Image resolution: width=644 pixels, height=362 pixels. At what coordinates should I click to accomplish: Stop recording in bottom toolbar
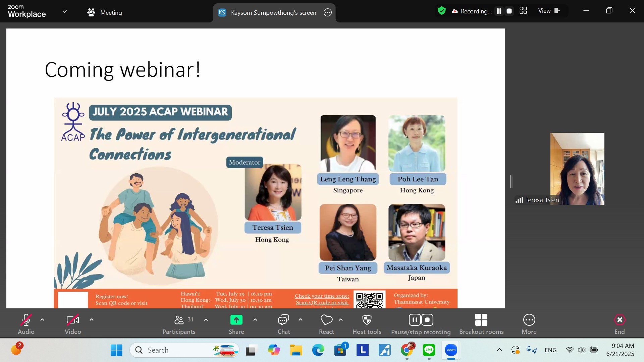tap(427, 320)
